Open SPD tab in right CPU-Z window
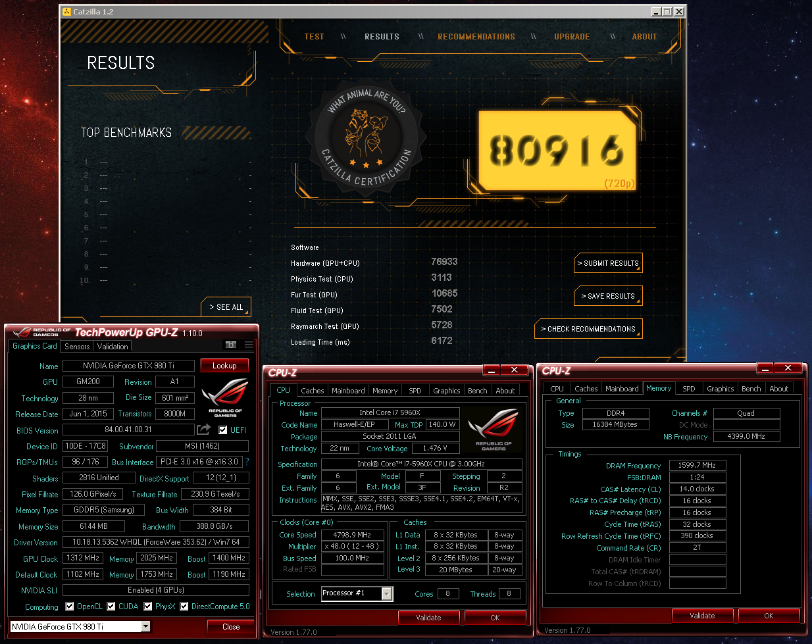812x644 pixels. [689, 389]
